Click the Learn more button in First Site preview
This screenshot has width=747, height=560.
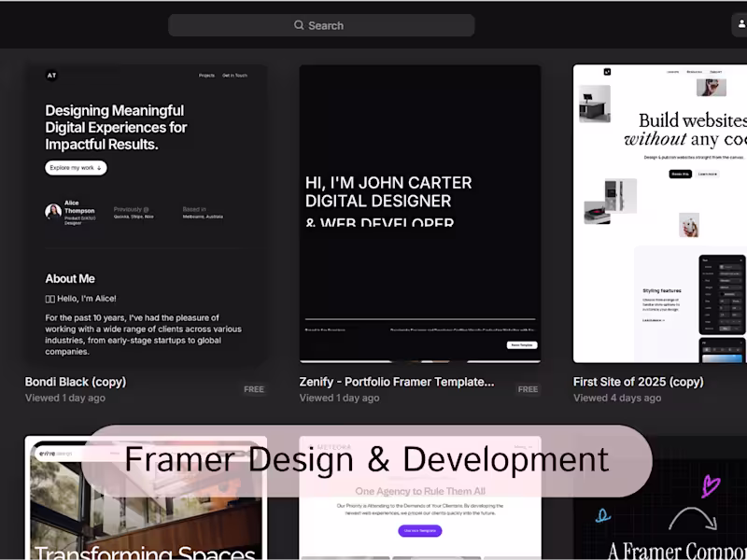point(706,175)
